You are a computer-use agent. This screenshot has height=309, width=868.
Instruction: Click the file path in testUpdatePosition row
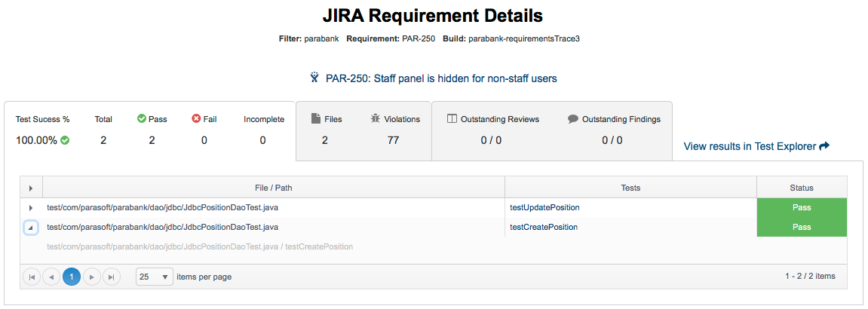click(x=163, y=208)
